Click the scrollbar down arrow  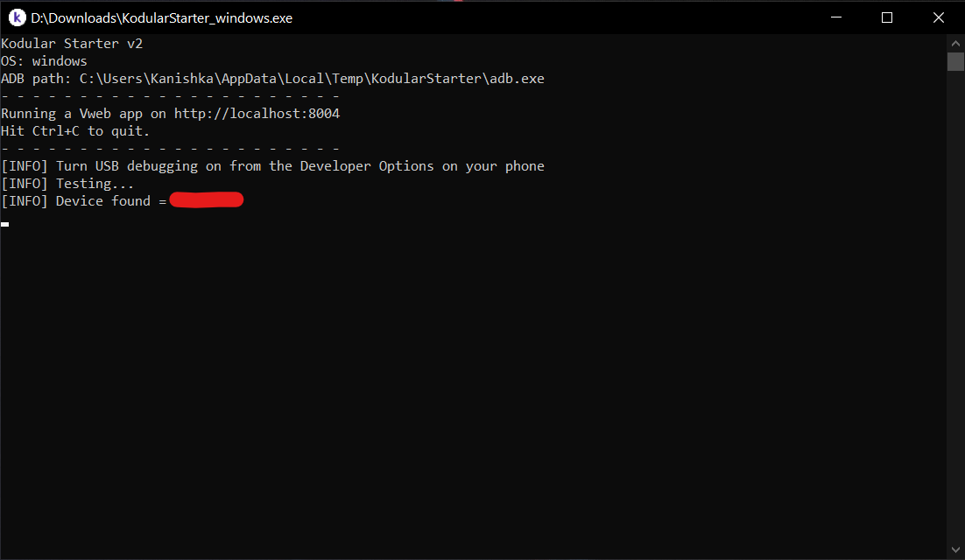[955, 551]
